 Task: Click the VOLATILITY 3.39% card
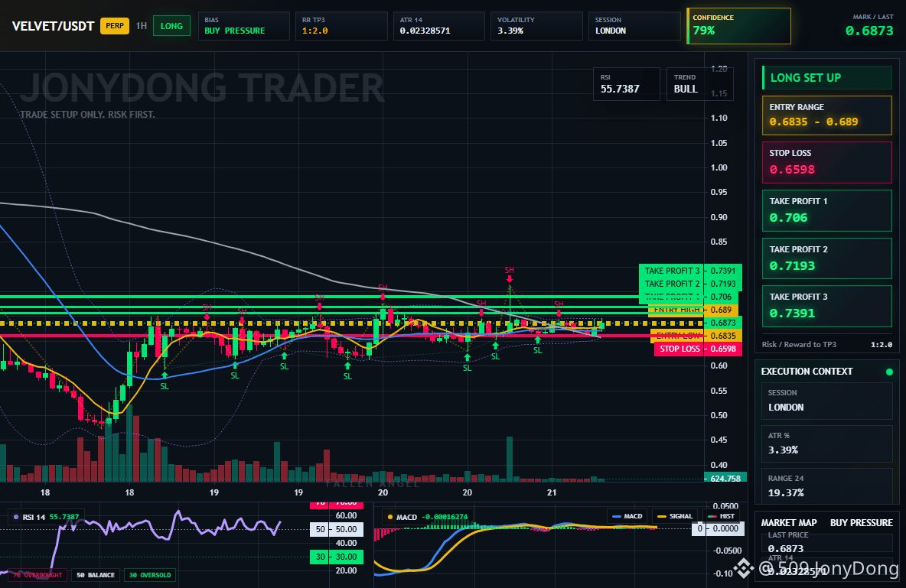(536, 26)
